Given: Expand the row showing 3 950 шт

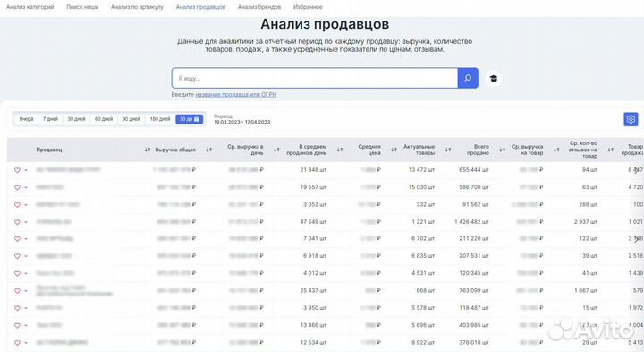Looking at the screenshot, I should (26, 308).
